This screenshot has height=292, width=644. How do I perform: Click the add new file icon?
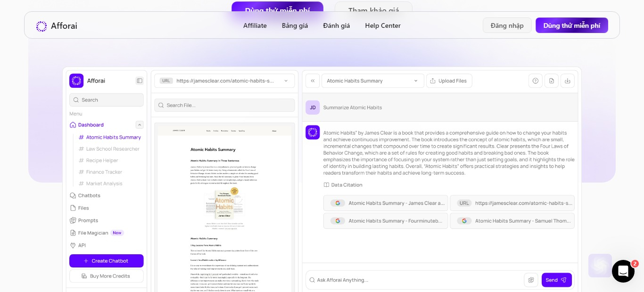552,81
